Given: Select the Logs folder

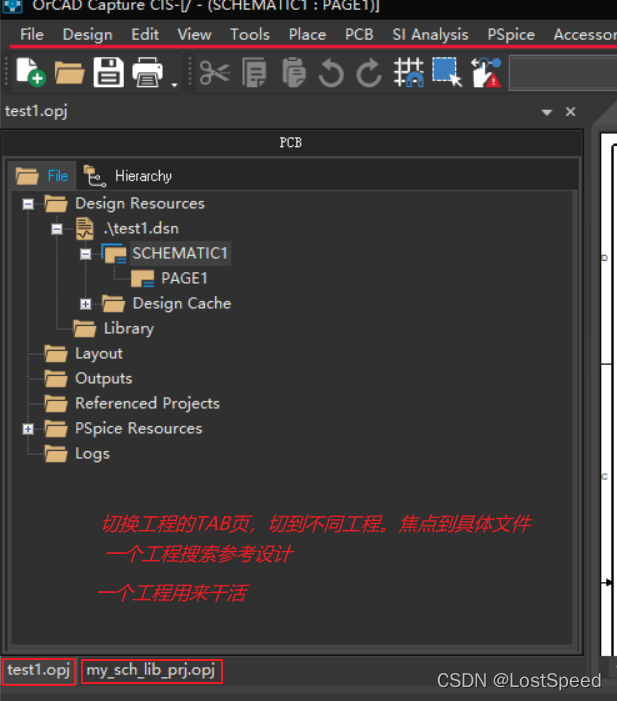Looking at the screenshot, I should coord(92,453).
